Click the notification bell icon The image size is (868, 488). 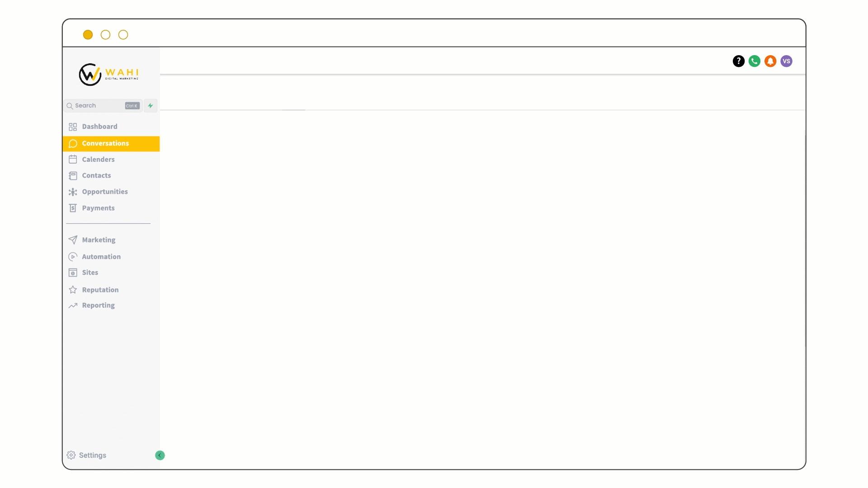(x=769, y=61)
